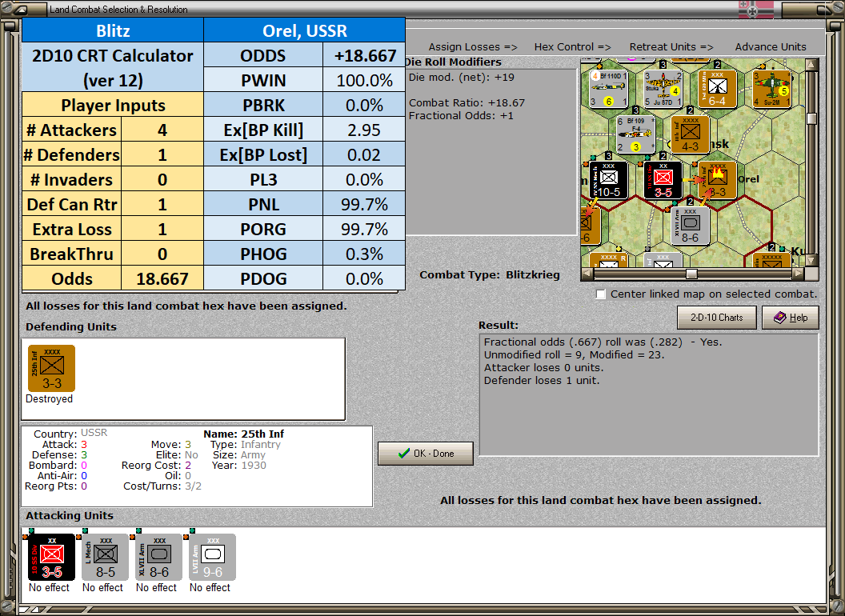Click the Name: 25th Inf label

coord(243,434)
